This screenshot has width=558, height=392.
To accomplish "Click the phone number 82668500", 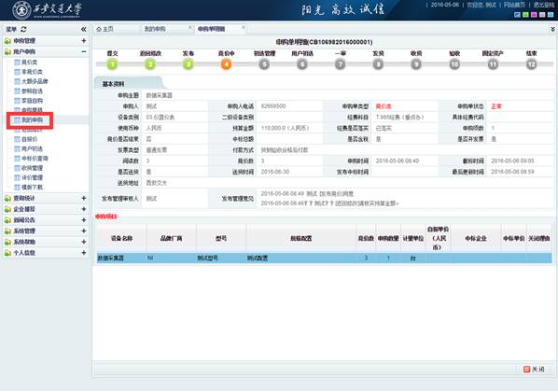I will coord(273,106).
